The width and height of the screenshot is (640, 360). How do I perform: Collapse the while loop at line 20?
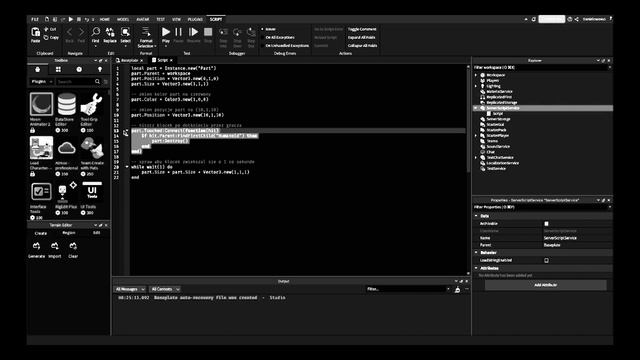pos(127,167)
